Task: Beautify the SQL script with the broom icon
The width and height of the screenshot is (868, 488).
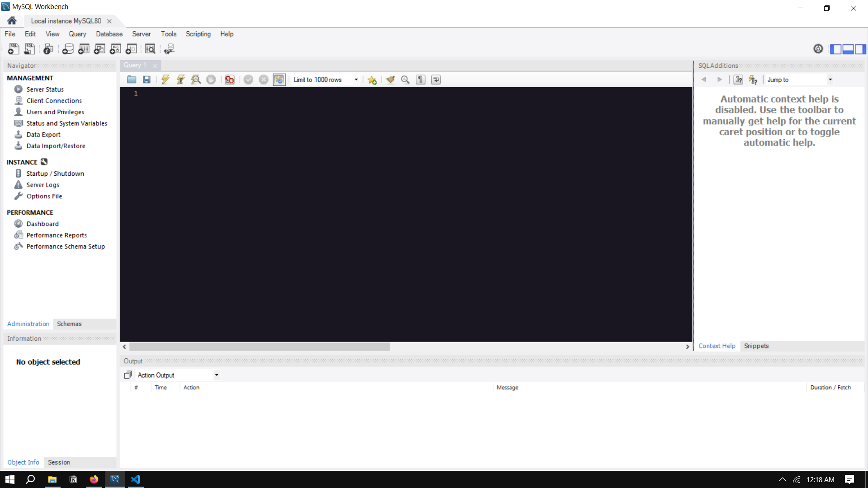Action: point(390,80)
